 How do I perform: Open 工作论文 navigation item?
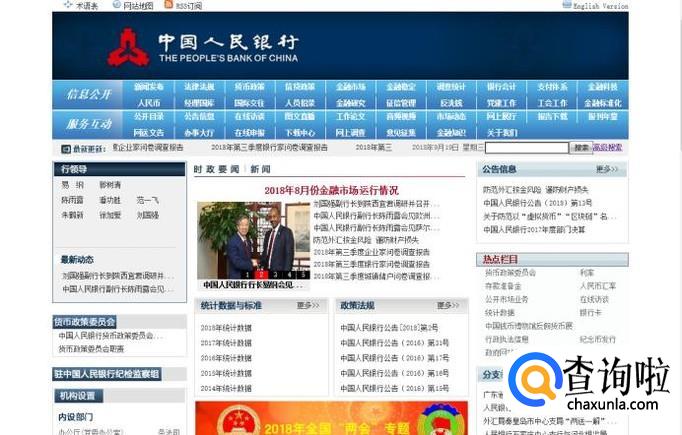351,117
